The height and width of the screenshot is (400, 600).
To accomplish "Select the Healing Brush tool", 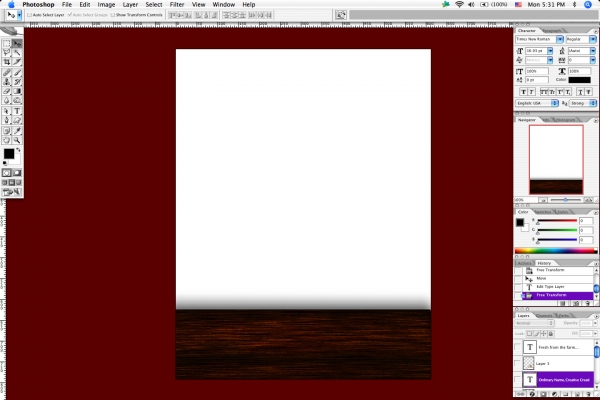I will [7, 72].
